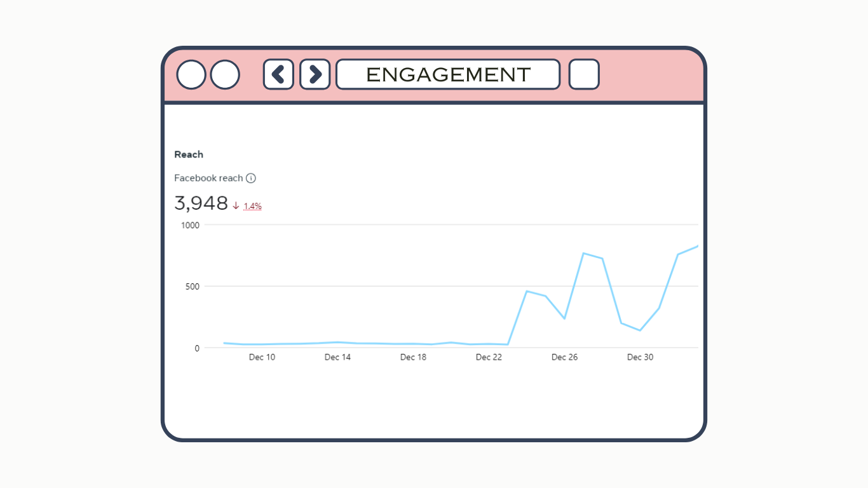Click the 3,948 total reach figure

point(201,203)
